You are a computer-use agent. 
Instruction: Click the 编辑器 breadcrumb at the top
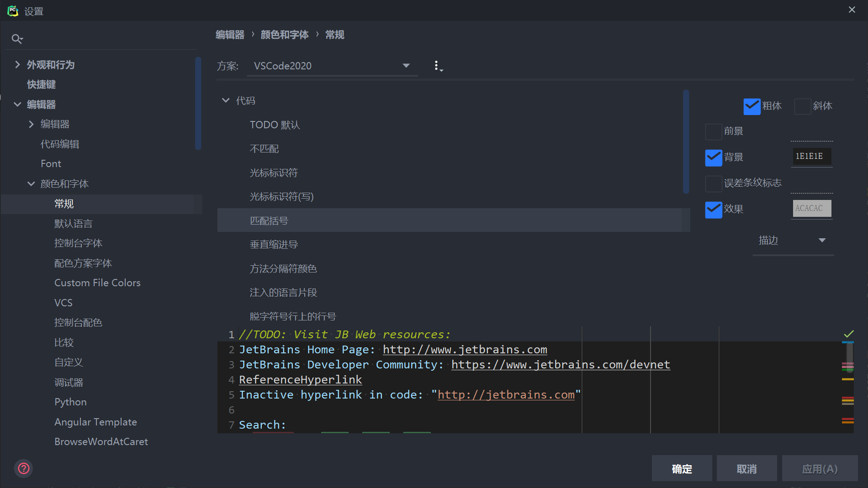tap(230, 34)
